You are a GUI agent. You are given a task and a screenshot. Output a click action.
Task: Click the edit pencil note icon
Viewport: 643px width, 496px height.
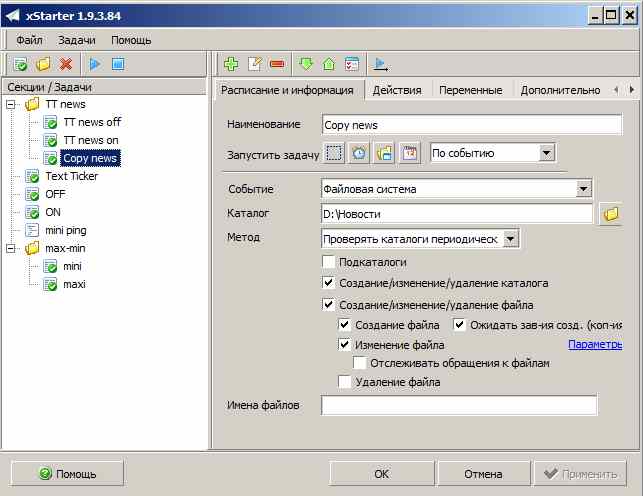pos(255,64)
